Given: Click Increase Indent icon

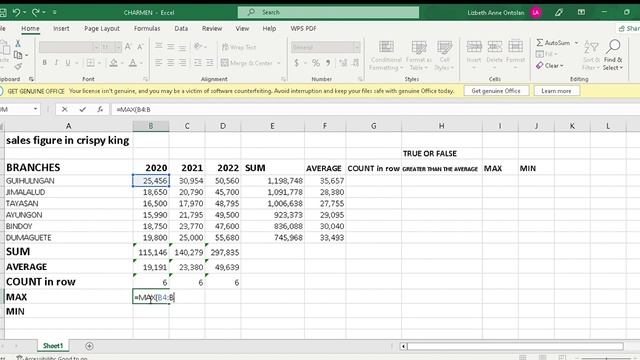Looking at the screenshot, I should [210, 63].
